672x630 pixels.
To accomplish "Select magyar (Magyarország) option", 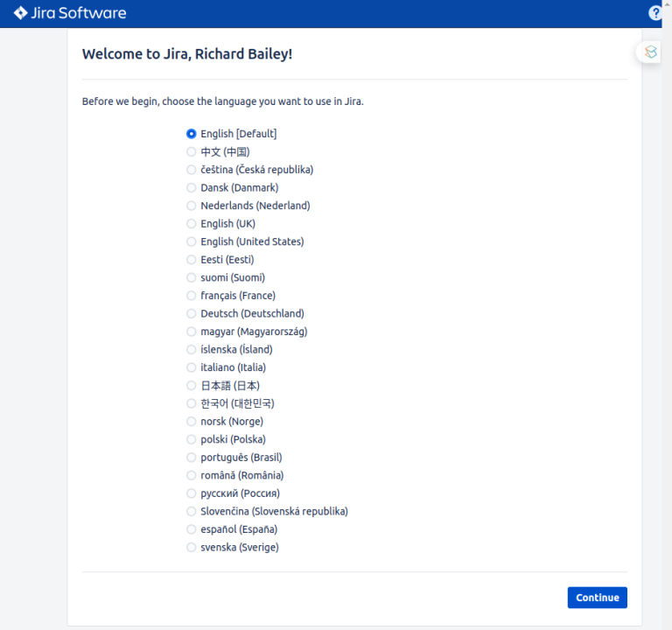I will [191, 332].
